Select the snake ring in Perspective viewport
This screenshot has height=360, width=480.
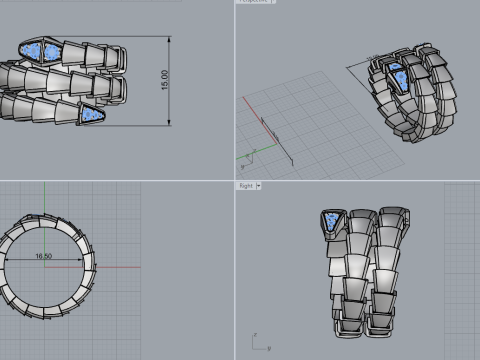[x=412, y=93]
